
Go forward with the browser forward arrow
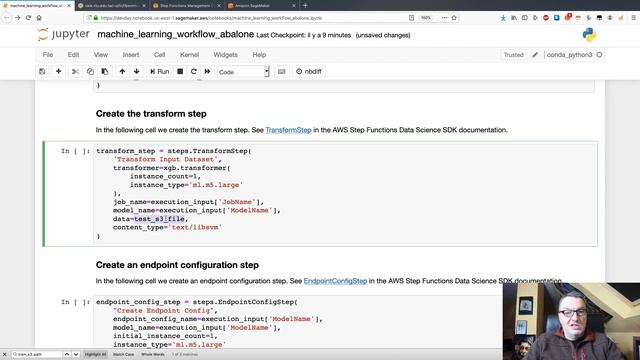point(17,18)
